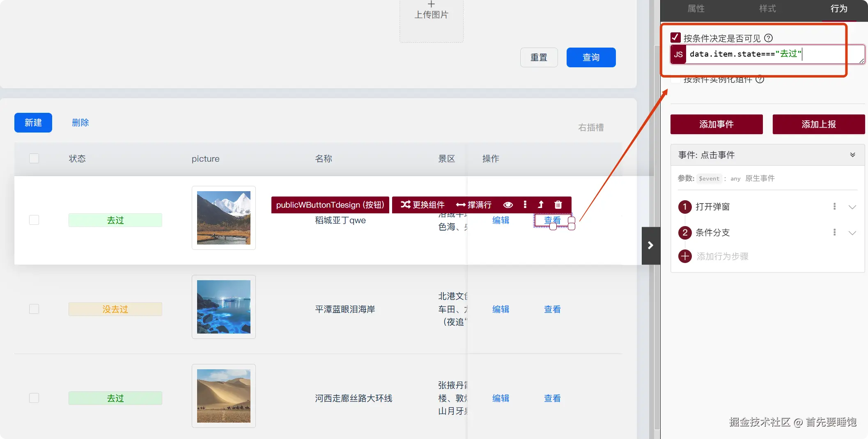Click the 景区 column header

point(447,159)
